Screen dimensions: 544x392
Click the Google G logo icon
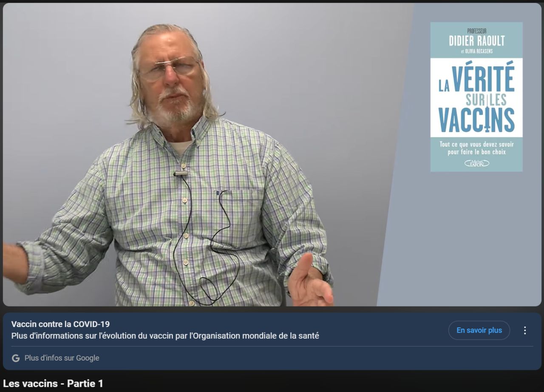point(16,358)
